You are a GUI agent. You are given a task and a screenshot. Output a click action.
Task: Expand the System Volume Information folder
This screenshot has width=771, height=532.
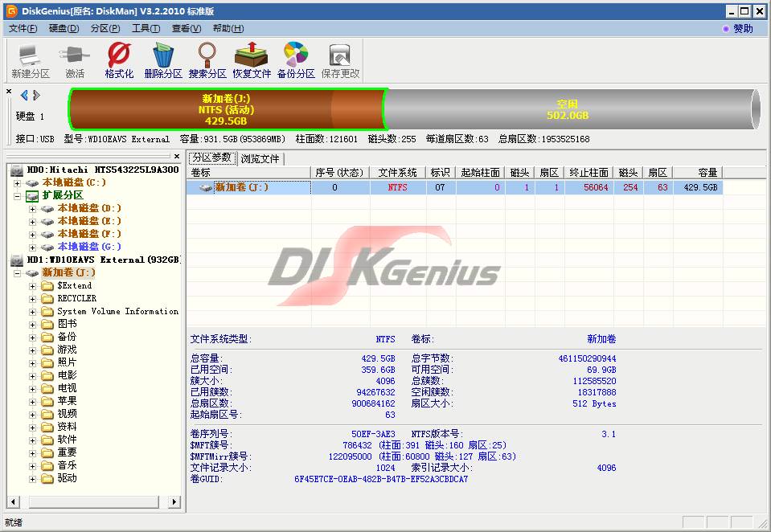(32, 312)
